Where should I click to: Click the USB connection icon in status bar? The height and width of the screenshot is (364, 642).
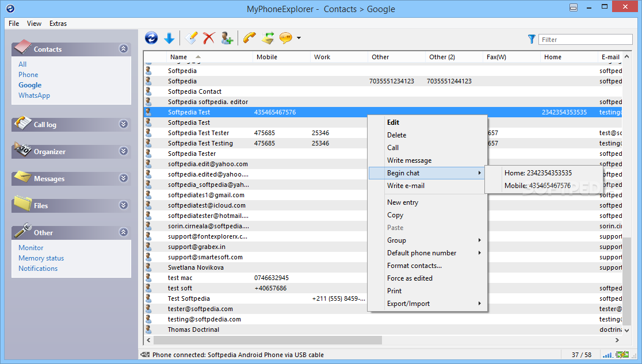pyautogui.click(x=145, y=355)
